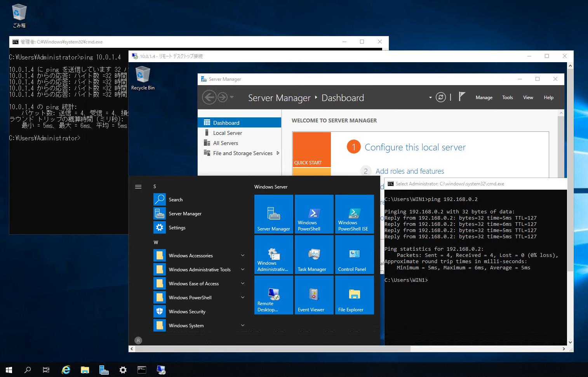This screenshot has height=377, width=588.
Task: Open the navigation history dropdown arrow
Action: [232, 97]
